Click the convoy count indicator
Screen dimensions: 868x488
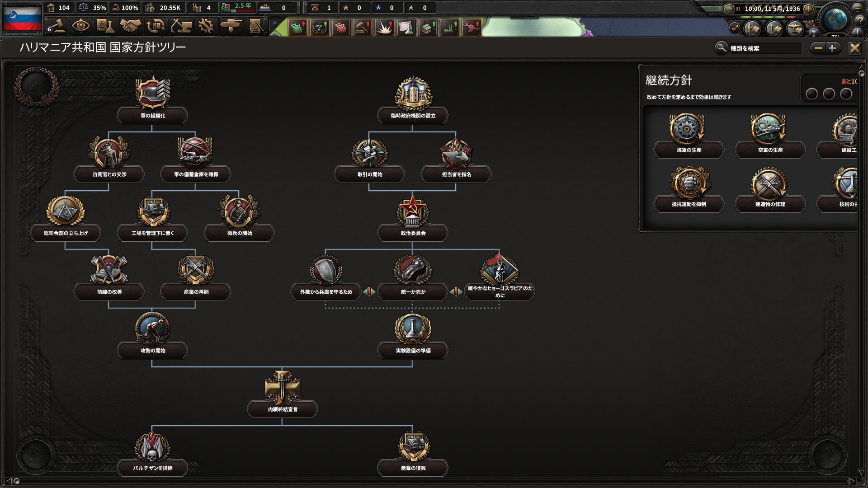[278, 8]
